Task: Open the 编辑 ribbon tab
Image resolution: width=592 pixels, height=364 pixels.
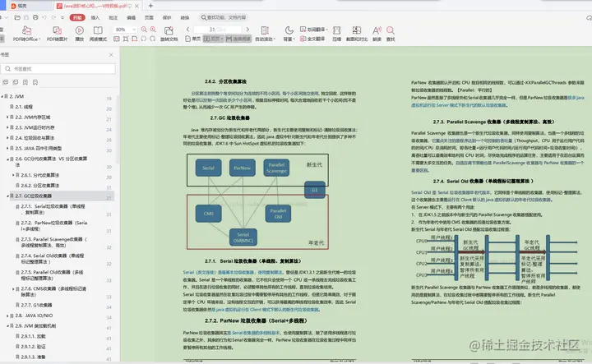Action: click(131, 18)
